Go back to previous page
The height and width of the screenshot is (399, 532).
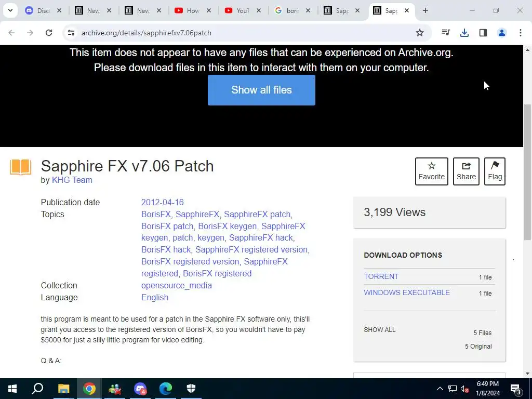pos(11,33)
